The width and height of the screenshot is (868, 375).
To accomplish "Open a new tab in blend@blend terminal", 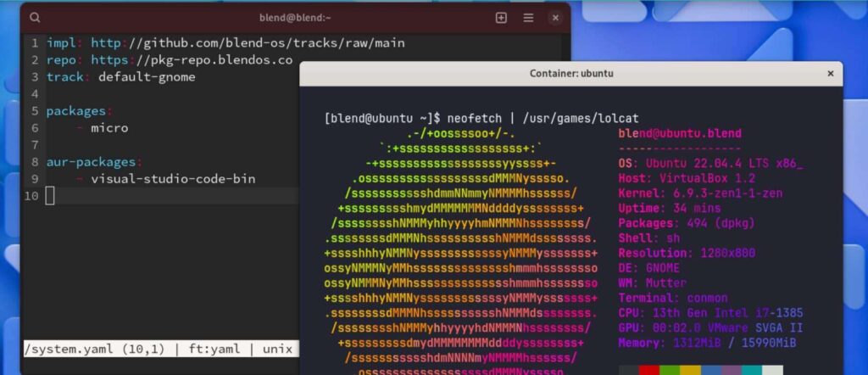I will coord(501,18).
